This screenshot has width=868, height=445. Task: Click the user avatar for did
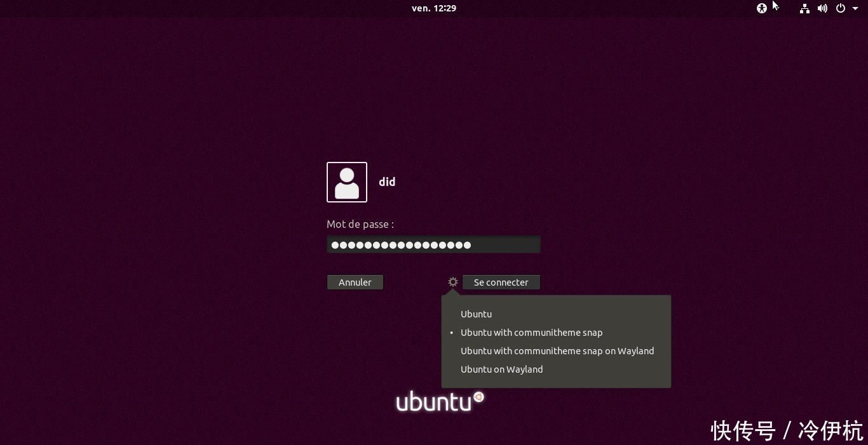tap(346, 182)
